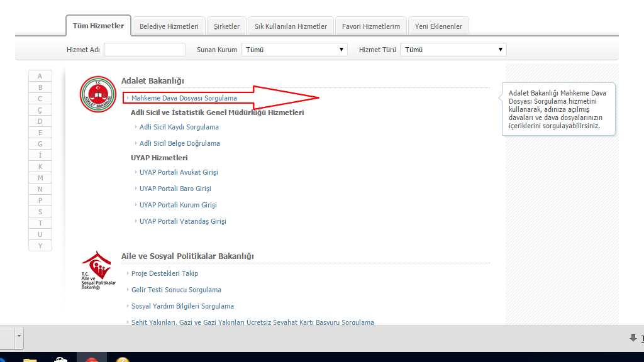Open Adli Sicil Kaydı Sorgulama
Image resolution: width=644 pixels, height=362 pixels.
coord(179,127)
